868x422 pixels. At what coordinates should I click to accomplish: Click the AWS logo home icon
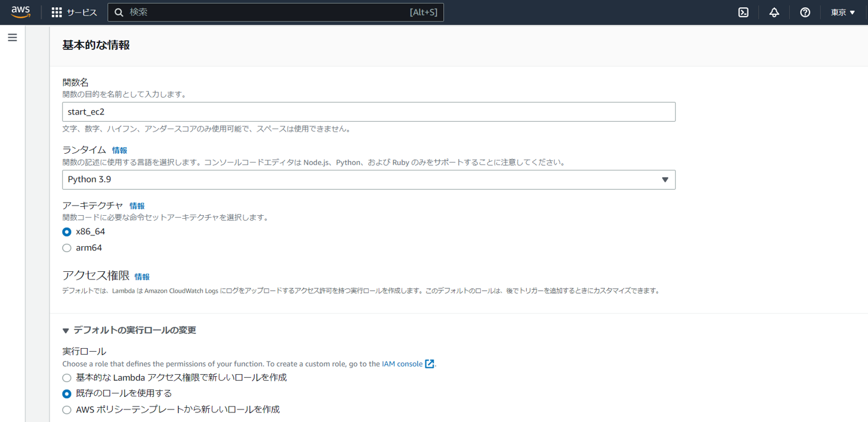pyautogui.click(x=20, y=13)
